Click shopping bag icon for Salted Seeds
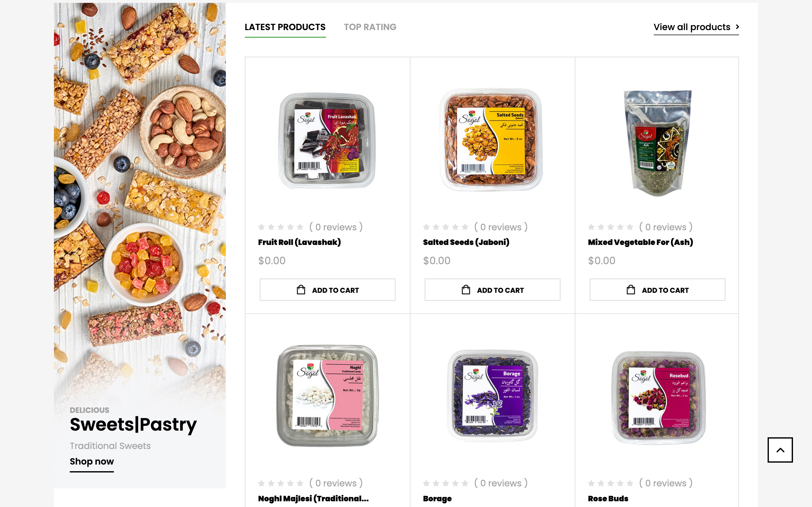 pyautogui.click(x=466, y=290)
